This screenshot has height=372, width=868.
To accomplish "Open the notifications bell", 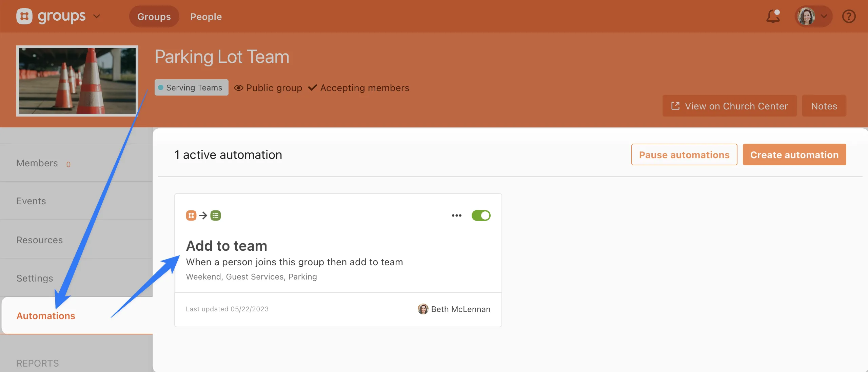I will (773, 16).
